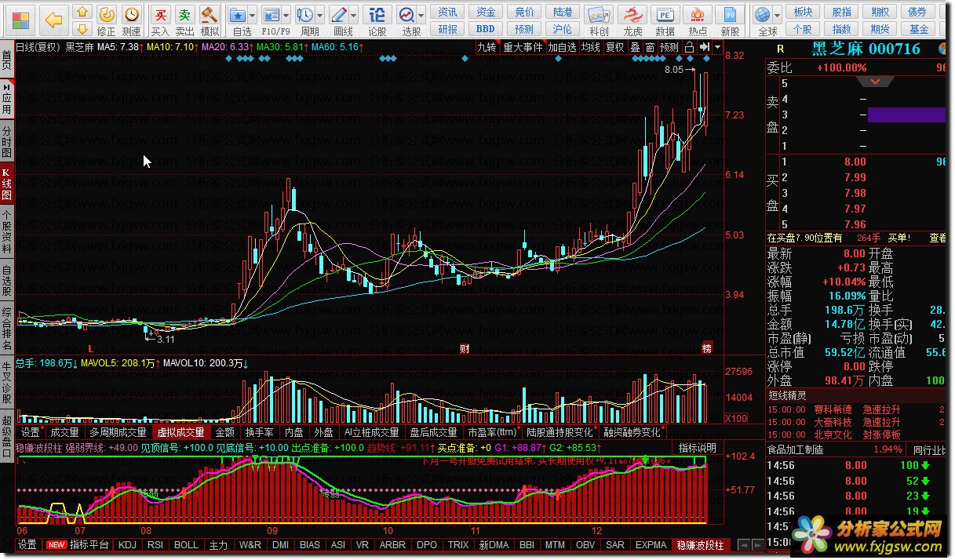955x560 pixels.
Task: Click the 设置 button in volume panel
Action: point(31,432)
